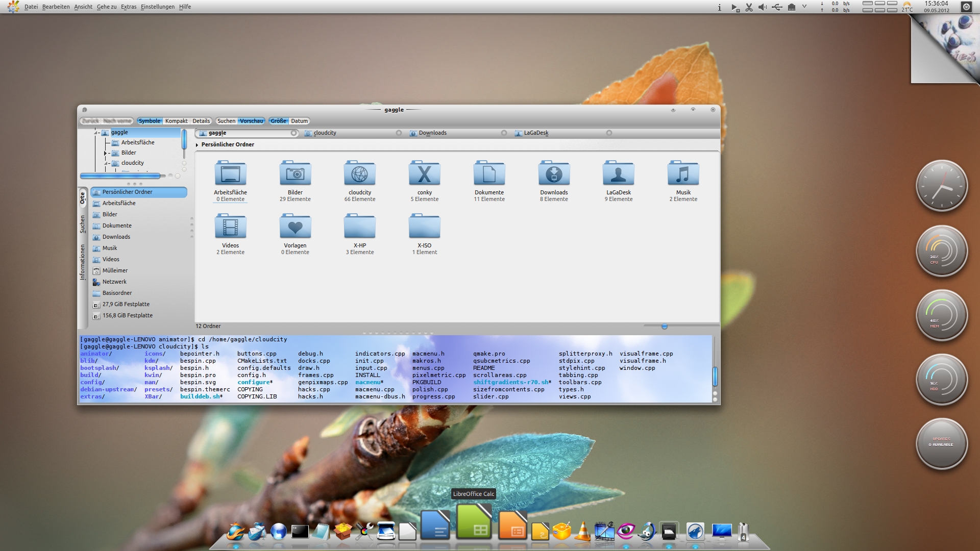Collapse the gaggle tree node
980x551 pixels.
point(95,133)
